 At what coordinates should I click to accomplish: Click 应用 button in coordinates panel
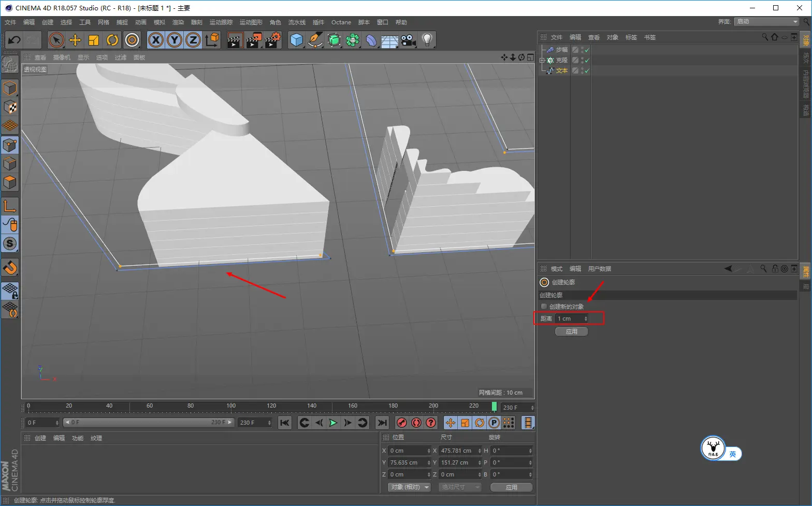point(511,487)
